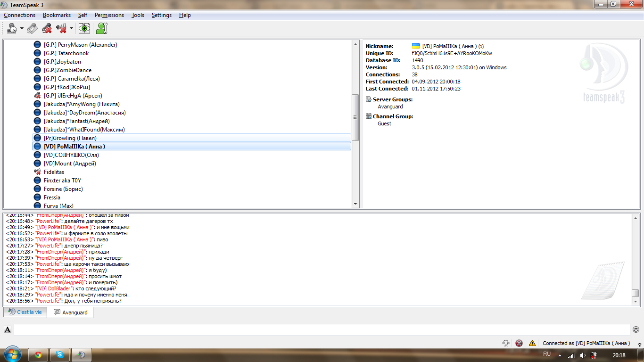Image resolution: width=644 pixels, height=362 pixels.
Task: Open the Windows Start button
Action: [x=12, y=355]
